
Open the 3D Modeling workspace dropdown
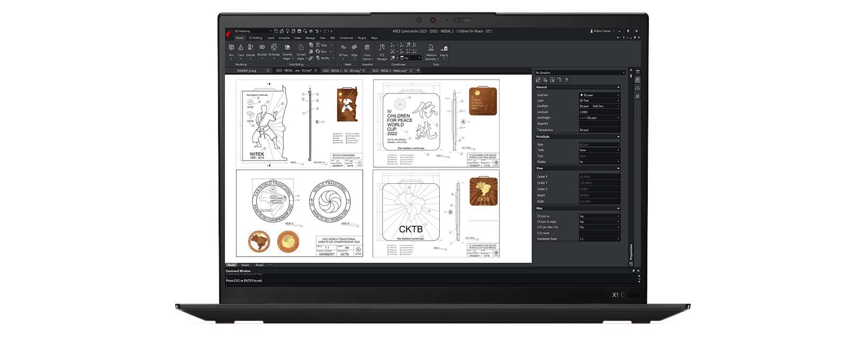point(253,31)
